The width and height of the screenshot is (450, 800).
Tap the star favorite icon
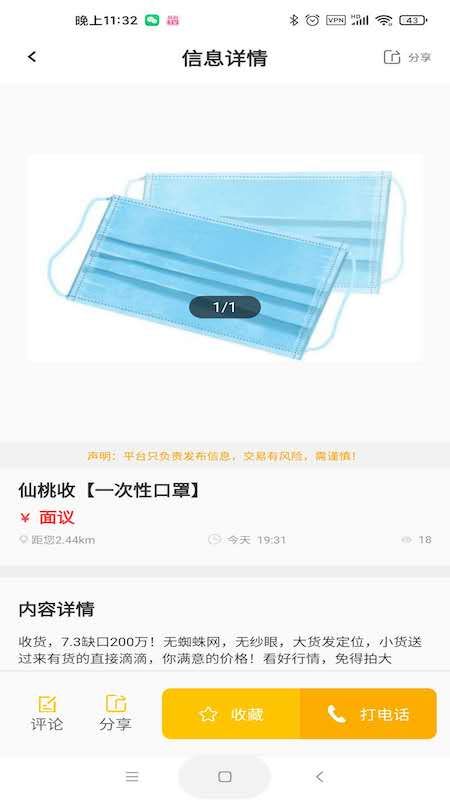pos(208,714)
